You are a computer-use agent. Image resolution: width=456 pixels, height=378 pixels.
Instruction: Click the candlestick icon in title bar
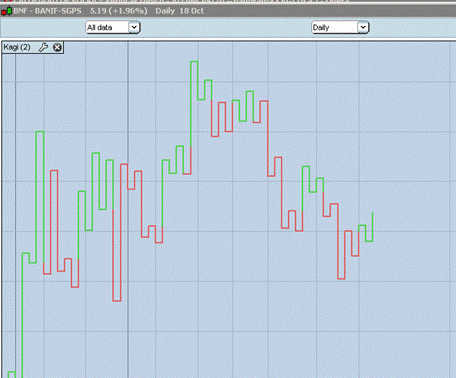click(7, 11)
